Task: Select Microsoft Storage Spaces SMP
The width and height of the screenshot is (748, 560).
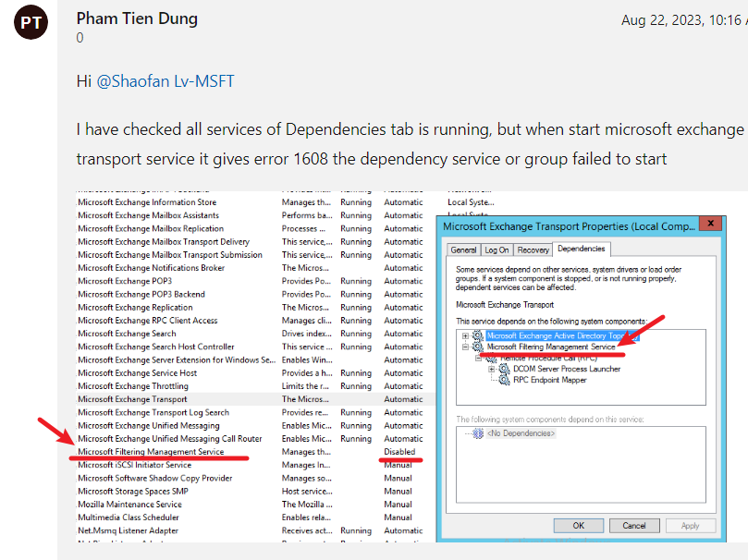Action: point(133,492)
